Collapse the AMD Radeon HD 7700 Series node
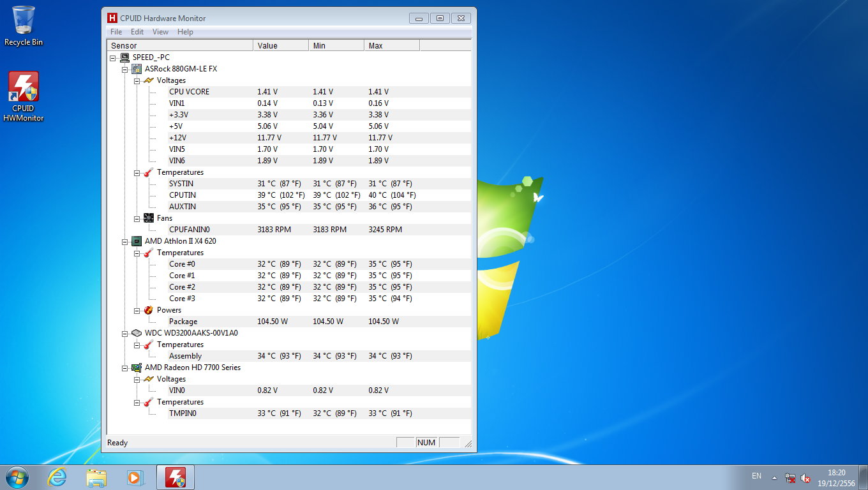This screenshot has height=490, width=868. coord(124,367)
